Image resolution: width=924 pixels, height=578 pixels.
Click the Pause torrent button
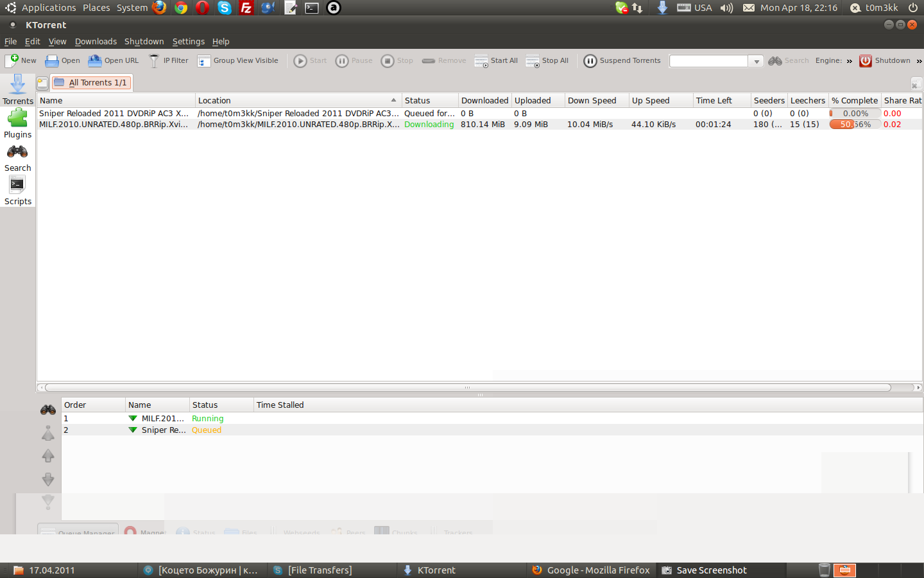(x=354, y=61)
